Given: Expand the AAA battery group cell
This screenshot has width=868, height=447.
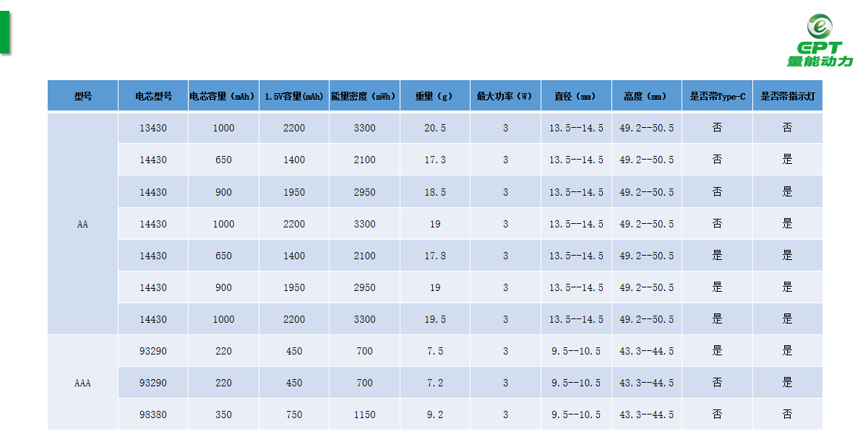Looking at the screenshot, I should [x=83, y=383].
